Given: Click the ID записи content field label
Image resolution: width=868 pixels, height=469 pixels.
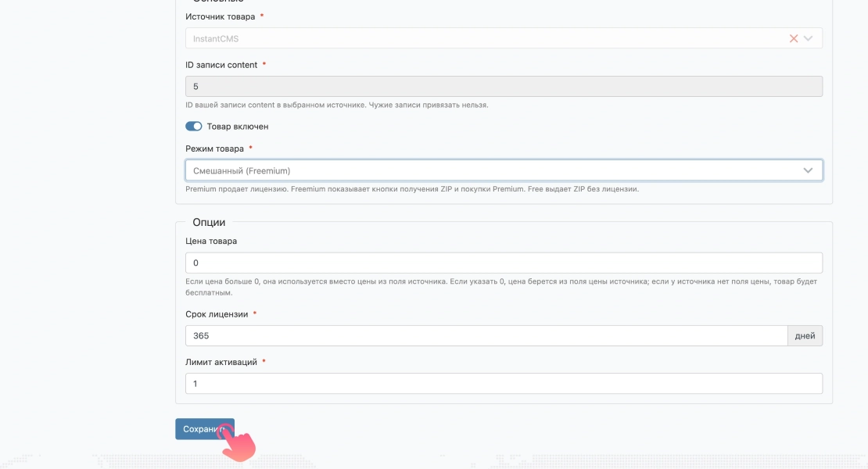Looking at the screenshot, I should (x=221, y=65).
